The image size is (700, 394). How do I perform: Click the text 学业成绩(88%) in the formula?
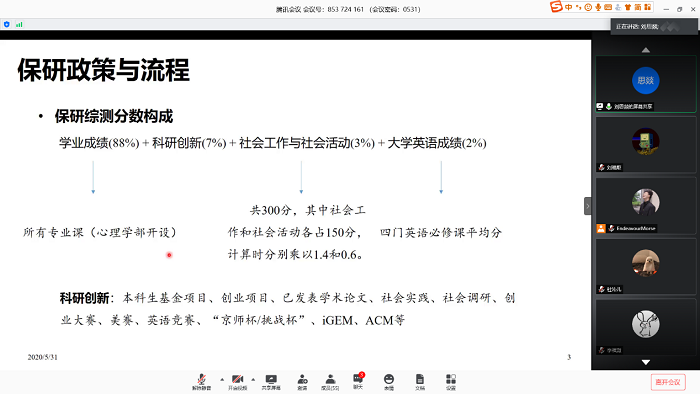pyautogui.click(x=99, y=143)
